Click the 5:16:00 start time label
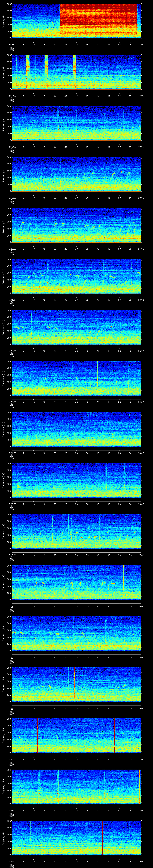This screenshot has height=868, width=153. click(x=12, y=44)
